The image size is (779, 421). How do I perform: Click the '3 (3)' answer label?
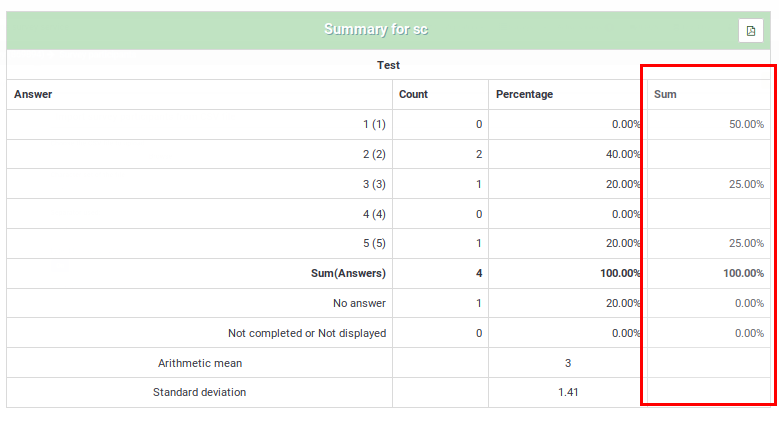pyautogui.click(x=374, y=184)
